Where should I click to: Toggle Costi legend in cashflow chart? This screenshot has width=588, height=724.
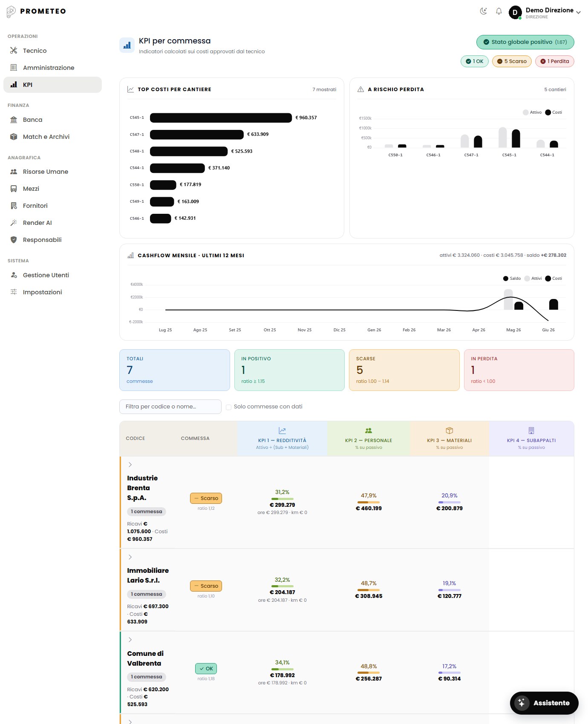coord(553,279)
